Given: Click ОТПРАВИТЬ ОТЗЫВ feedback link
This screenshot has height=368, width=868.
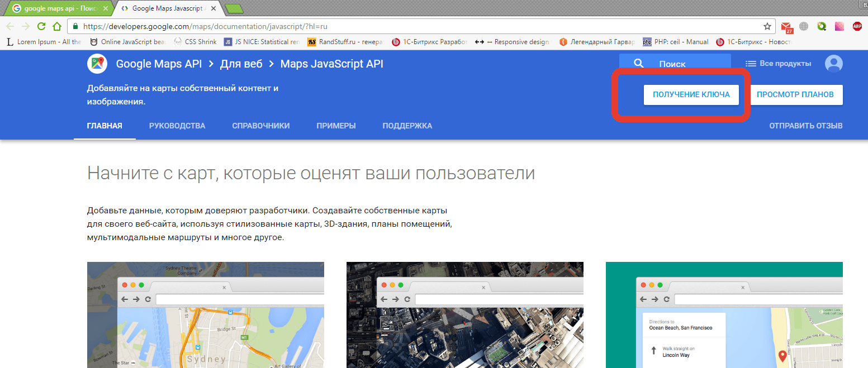Looking at the screenshot, I should pos(806,126).
